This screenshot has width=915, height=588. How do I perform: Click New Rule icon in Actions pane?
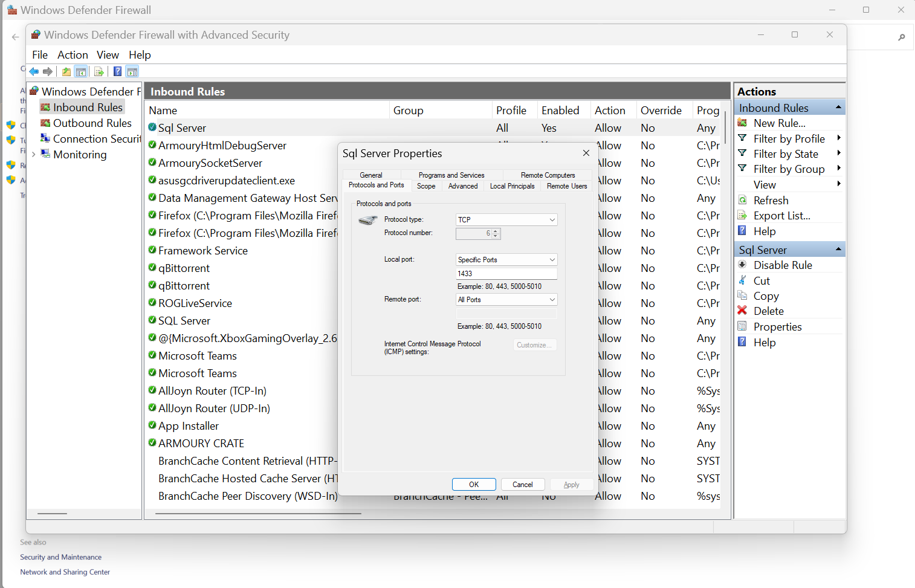coord(742,123)
